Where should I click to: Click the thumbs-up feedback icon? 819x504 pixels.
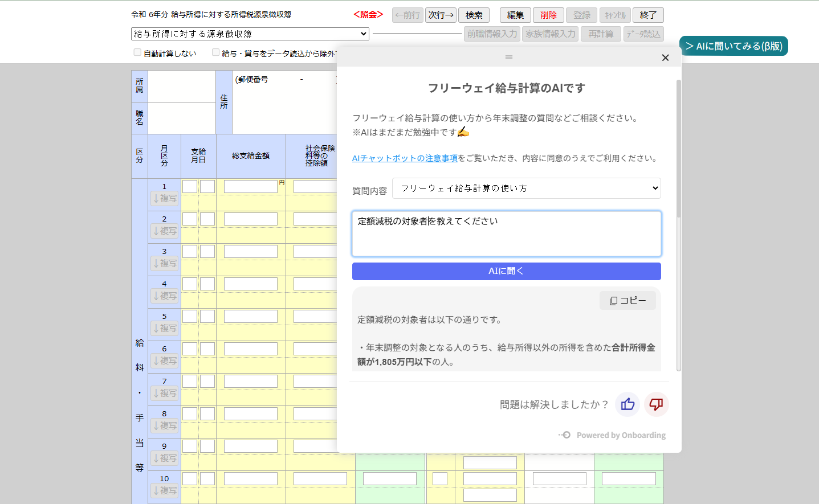(x=628, y=404)
